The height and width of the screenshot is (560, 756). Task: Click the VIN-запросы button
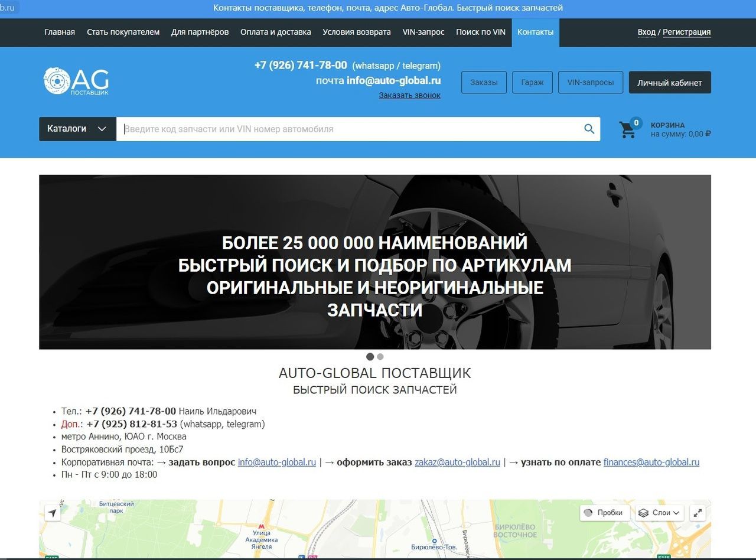tap(591, 83)
